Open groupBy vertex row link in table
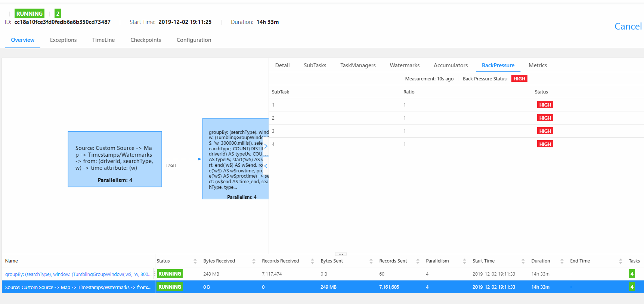Screen dimensions: 644x304 click(x=78, y=274)
